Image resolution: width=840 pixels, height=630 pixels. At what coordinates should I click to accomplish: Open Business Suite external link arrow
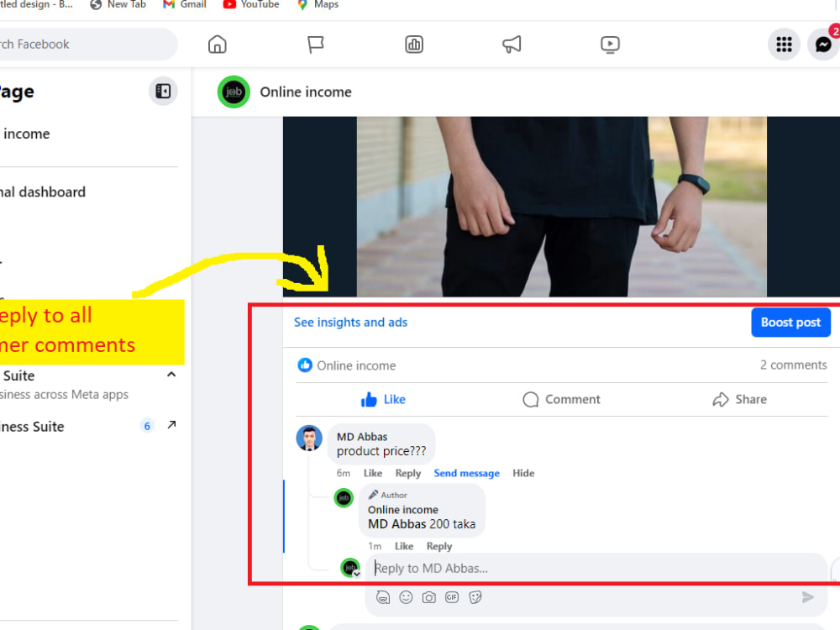171,425
